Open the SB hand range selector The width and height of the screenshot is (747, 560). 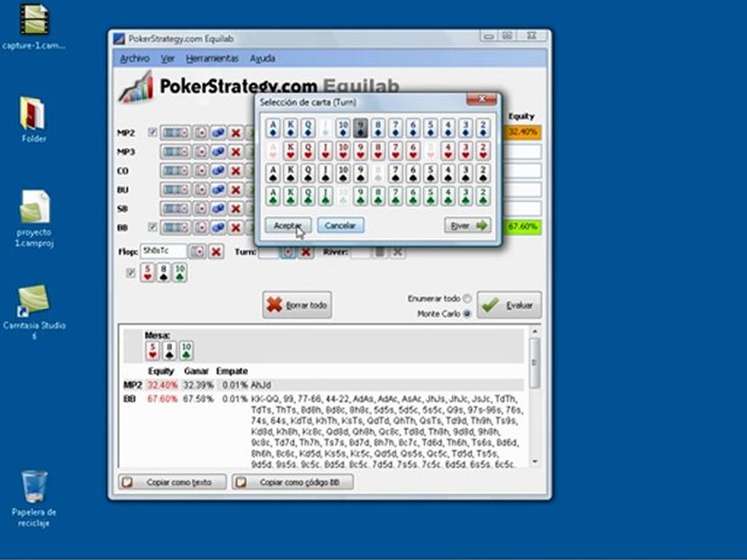click(x=175, y=208)
